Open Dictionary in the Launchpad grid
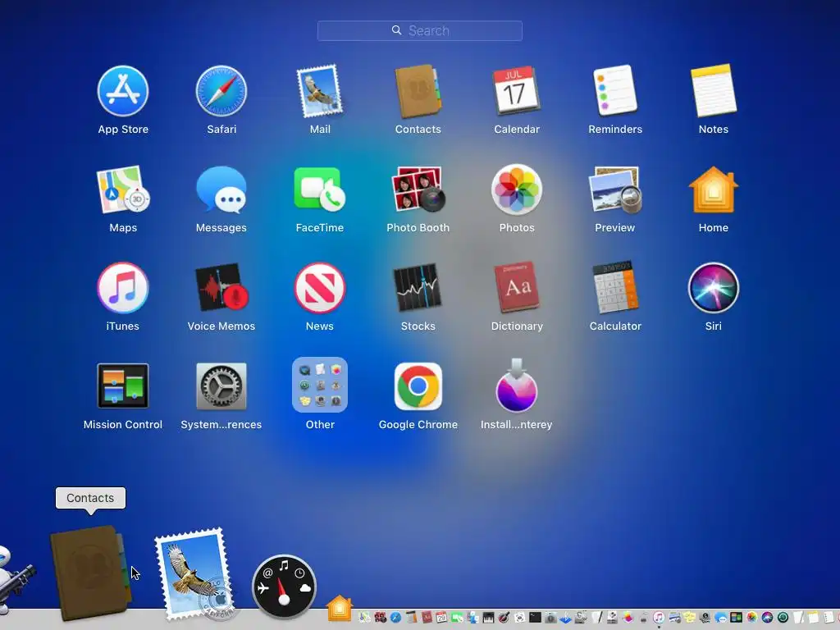The height and width of the screenshot is (630, 840). (x=517, y=287)
